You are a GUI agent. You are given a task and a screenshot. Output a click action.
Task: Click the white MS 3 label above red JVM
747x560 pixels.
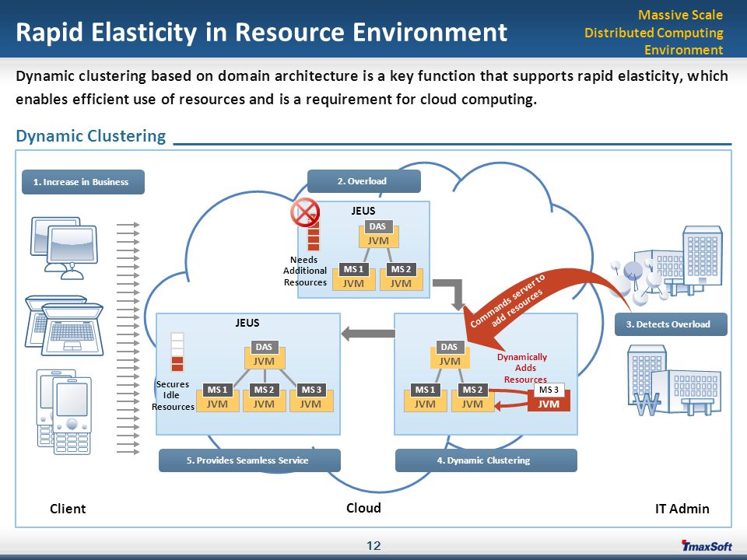coord(549,390)
